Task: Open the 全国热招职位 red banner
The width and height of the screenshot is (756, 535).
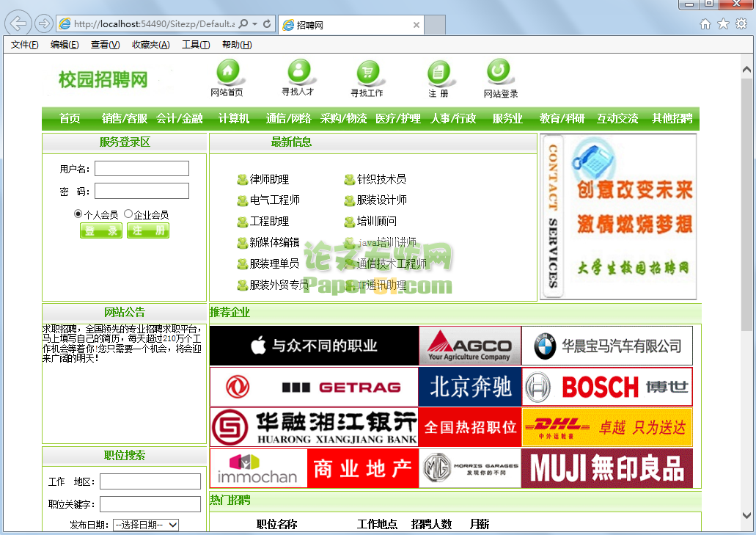Action: point(470,427)
